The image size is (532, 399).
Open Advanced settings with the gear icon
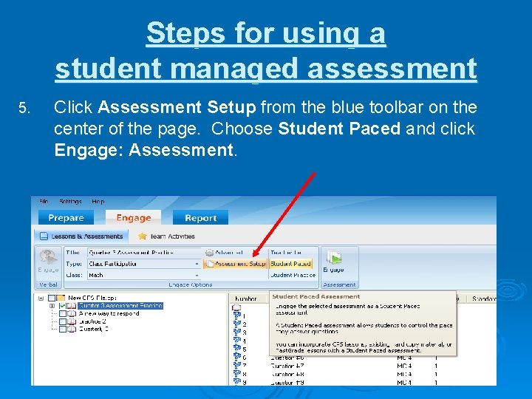(209, 253)
